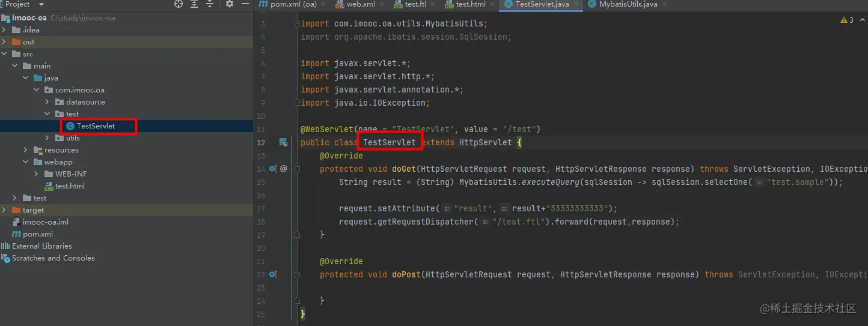Switch to the web.xml tab
Screen dimensions: 868x326
(361, 4)
